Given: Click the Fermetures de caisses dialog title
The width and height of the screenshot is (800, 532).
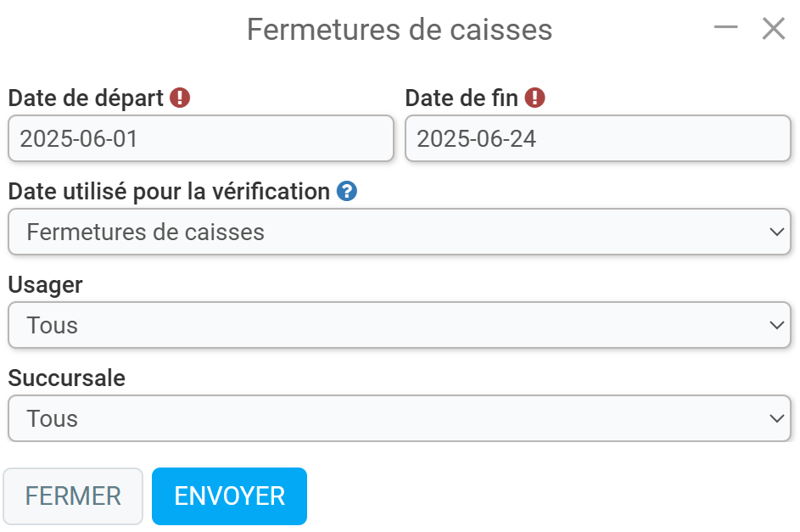Looking at the screenshot, I should [400, 29].
